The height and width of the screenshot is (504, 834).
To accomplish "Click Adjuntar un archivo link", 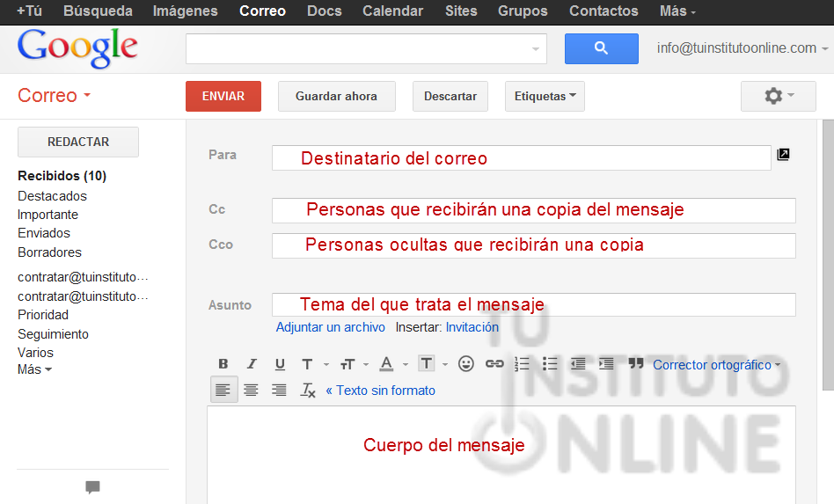I will 330,327.
